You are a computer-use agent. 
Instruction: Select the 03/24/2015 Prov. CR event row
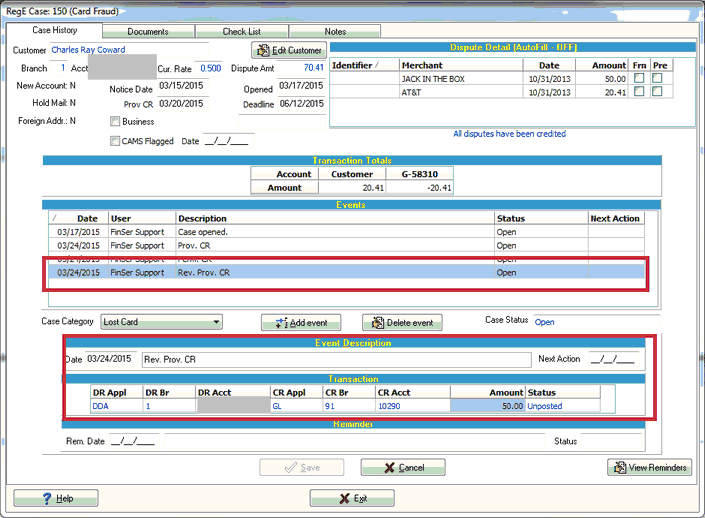[346, 246]
